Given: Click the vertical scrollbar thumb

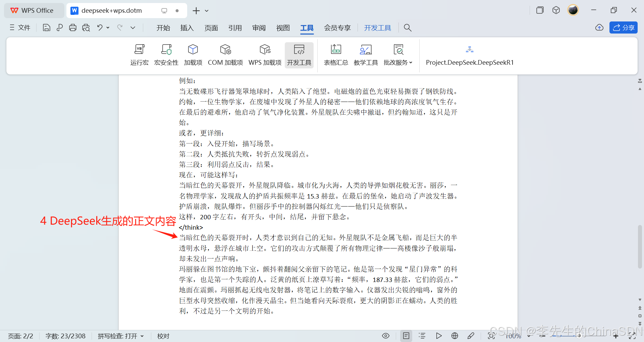Looking at the screenshot, I should click(x=640, y=247).
